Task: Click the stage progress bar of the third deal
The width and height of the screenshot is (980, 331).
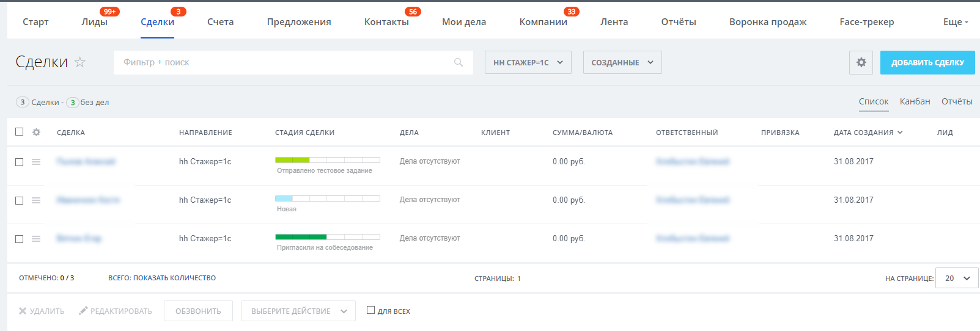Action: [327, 237]
